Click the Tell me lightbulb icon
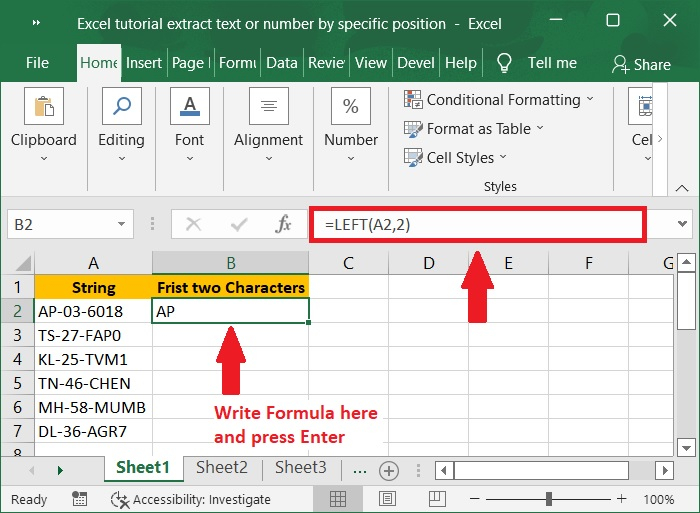The height and width of the screenshot is (513, 700). click(x=504, y=63)
